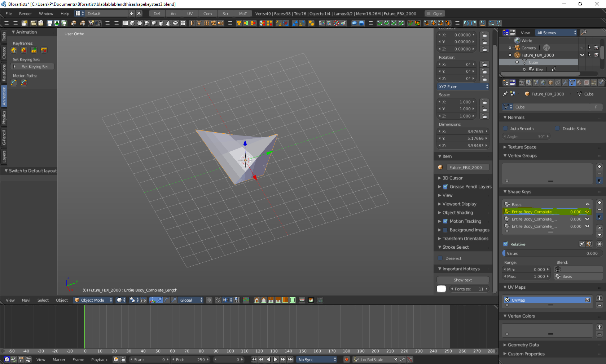
Task: Pin the shape key with pin icon
Action: [x=581, y=244]
